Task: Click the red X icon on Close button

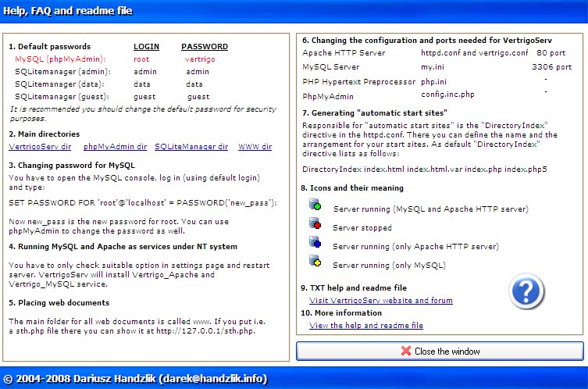Action: click(x=406, y=351)
